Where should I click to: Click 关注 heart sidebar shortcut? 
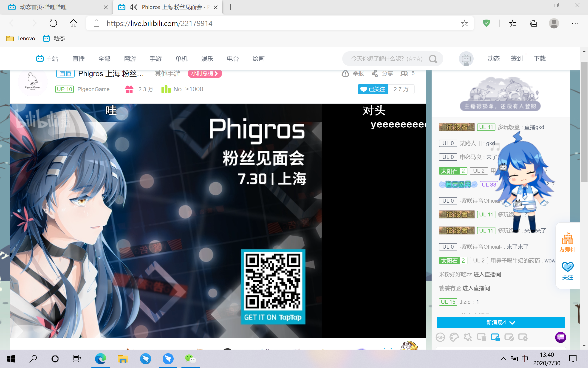[x=568, y=271]
